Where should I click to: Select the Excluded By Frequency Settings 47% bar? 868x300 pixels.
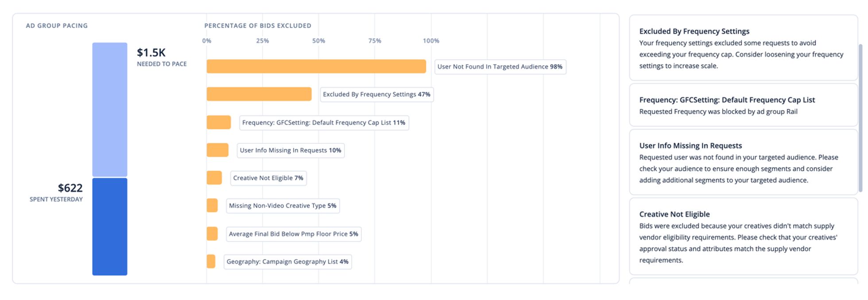[x=259, y=94]
